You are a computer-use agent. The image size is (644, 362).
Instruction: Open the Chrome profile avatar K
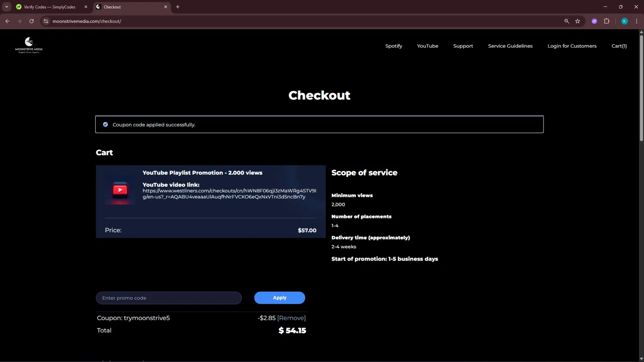pyautogui.click(x=625, y=21)
